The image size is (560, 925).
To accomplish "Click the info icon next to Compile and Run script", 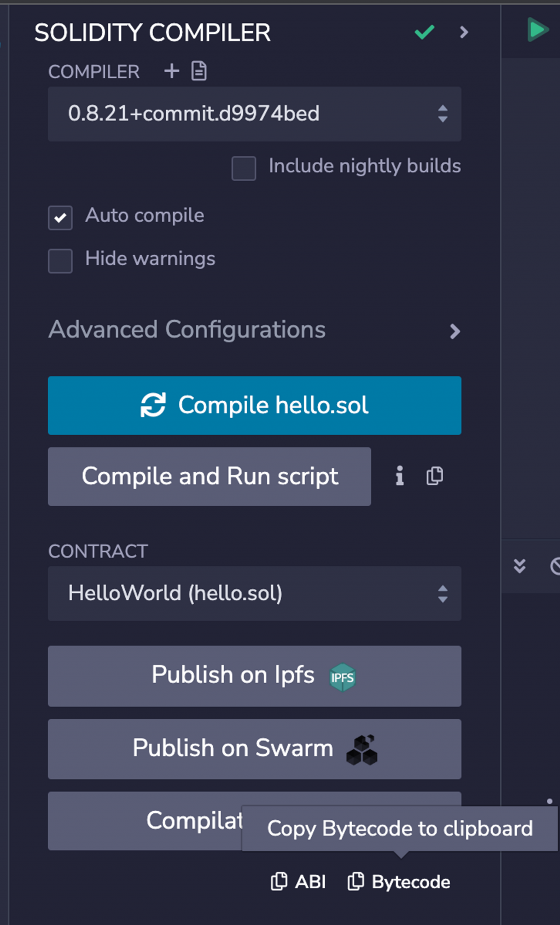I will (x=400, y=476).
